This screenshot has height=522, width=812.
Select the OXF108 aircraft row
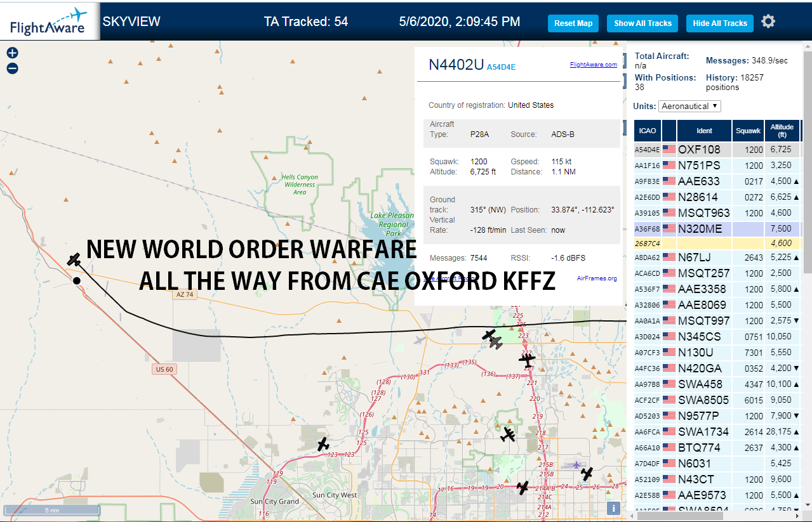click(717, 150)
